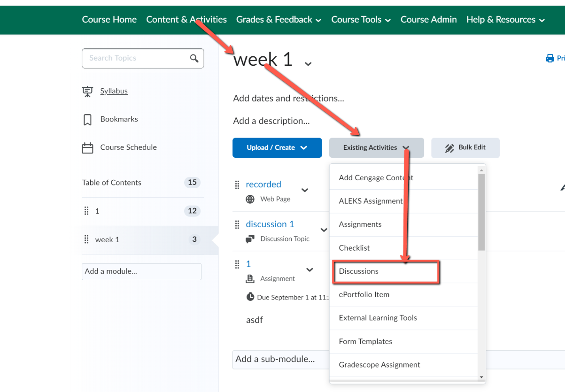565x392 pixels.
Task: Click the Print icon at top right
Action: 550,59
